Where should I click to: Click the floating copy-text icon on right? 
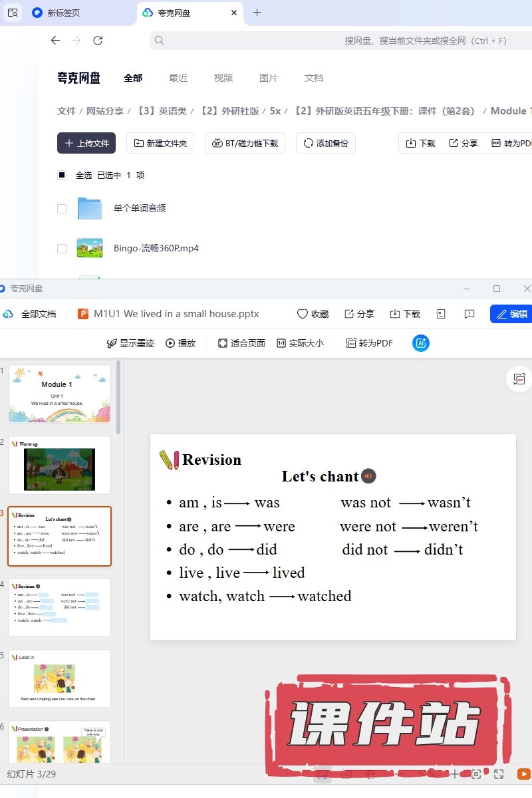(x=519, y=379)
